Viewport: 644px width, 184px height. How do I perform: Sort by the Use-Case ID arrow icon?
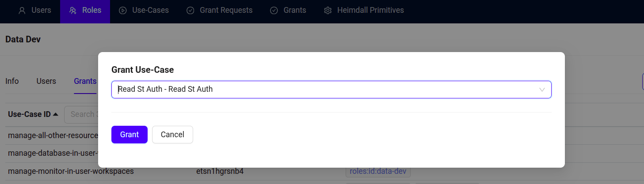pos(56,114)
